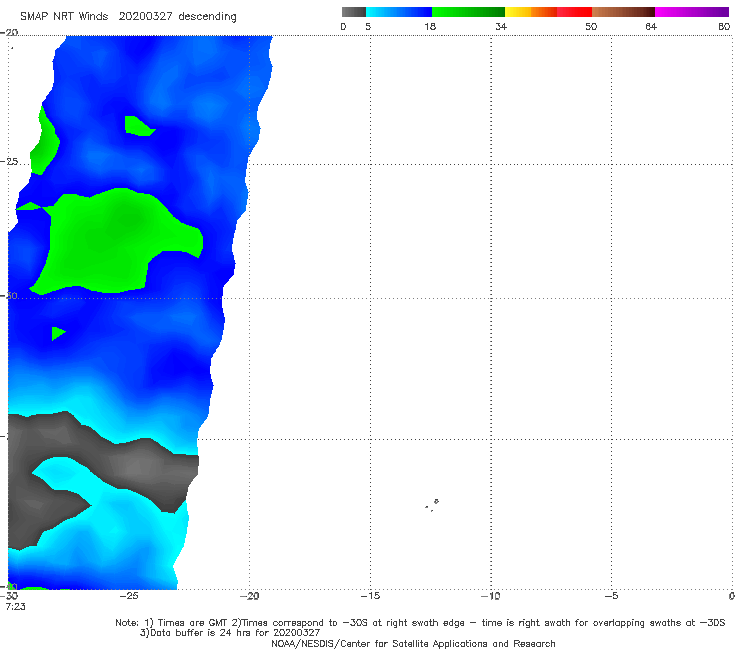Pick the blue 5–18 color bar segment
740x650 pixels.
click(399, 12)
